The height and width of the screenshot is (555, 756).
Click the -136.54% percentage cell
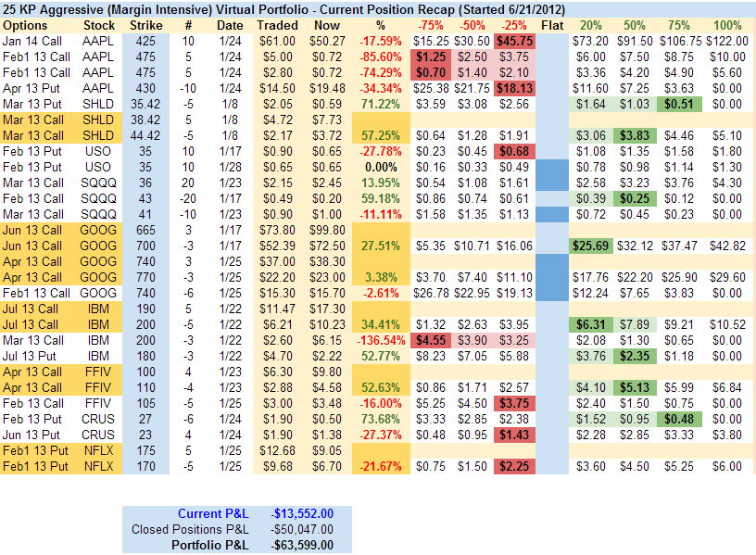click(x=381, y=340)
